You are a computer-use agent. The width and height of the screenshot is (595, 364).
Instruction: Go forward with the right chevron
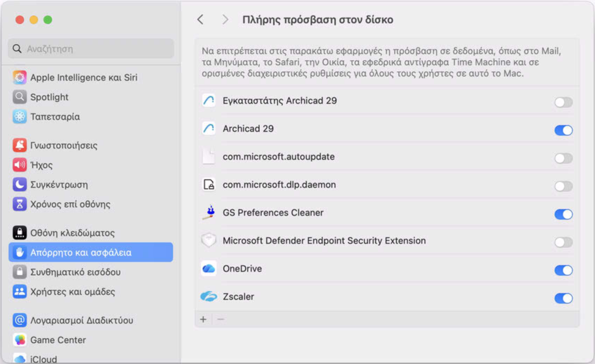[x=225, y=20]
